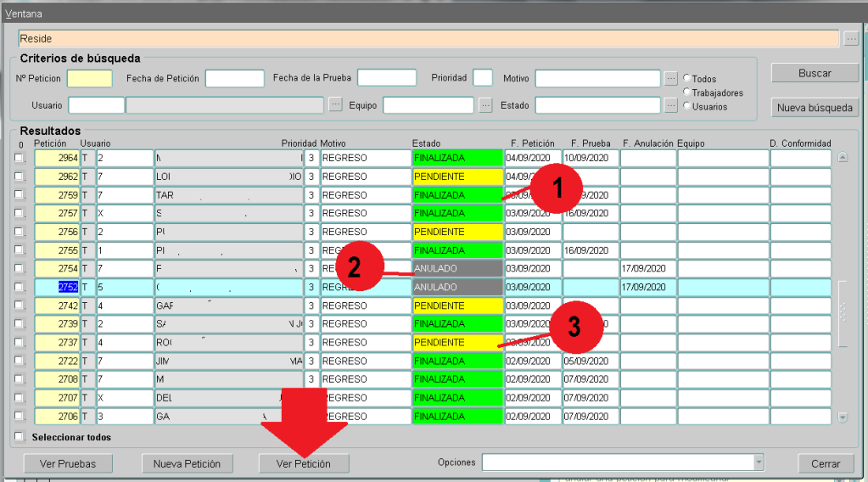Open the Ventana menu

pos(24,14)
